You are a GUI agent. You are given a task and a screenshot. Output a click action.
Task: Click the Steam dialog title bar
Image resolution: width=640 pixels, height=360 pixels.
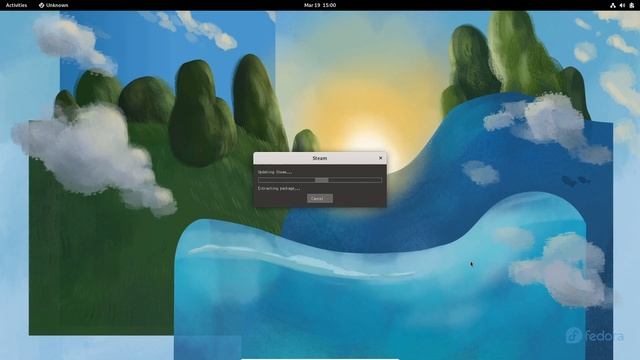tap(320, 158)
